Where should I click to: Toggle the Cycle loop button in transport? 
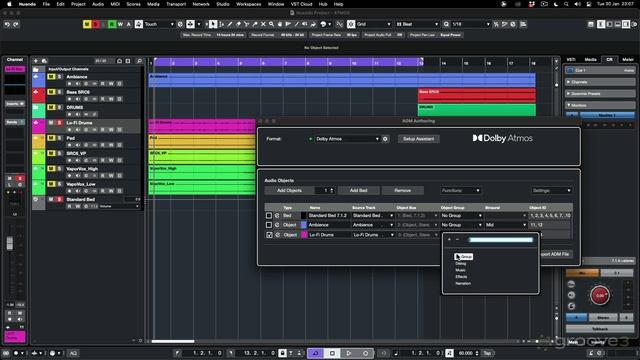(x=316, y=353)
